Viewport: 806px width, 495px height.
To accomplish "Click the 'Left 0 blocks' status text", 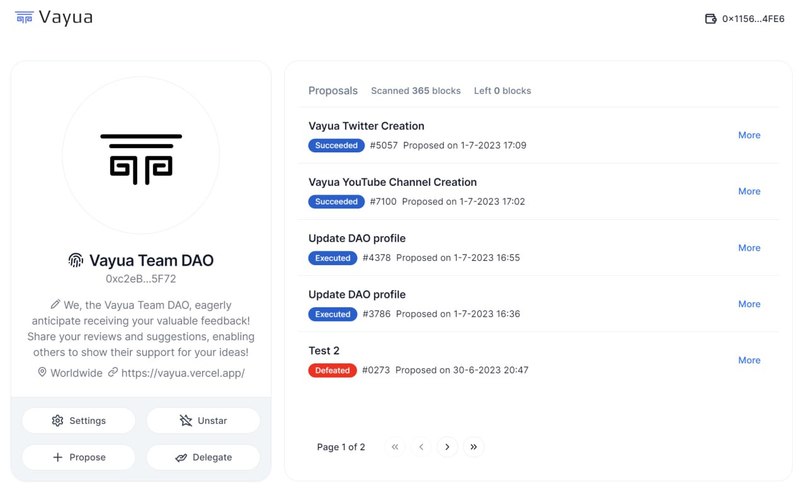I will [502, 91].
